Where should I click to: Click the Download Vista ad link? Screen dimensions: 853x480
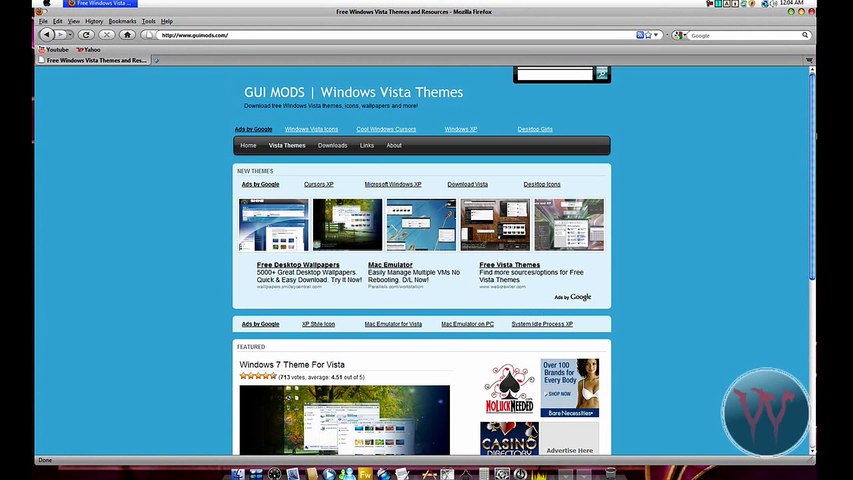(468, 184)
